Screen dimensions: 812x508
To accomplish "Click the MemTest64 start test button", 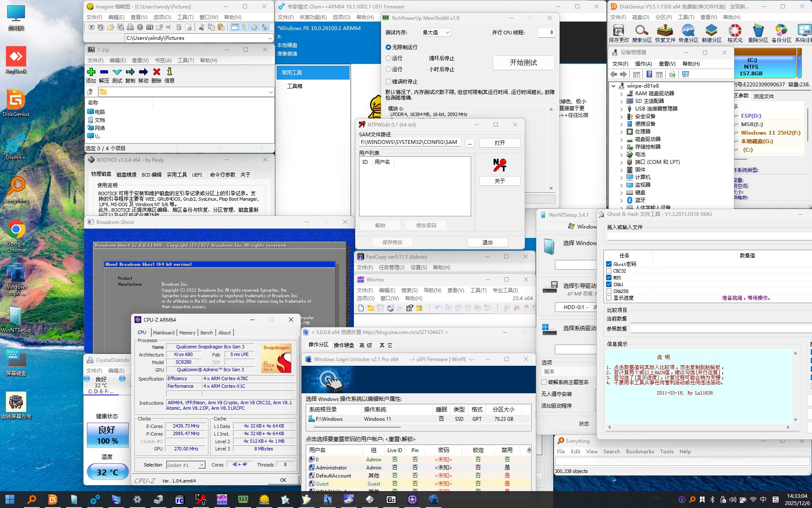I will pyautogui.click(x=523, y=63).
